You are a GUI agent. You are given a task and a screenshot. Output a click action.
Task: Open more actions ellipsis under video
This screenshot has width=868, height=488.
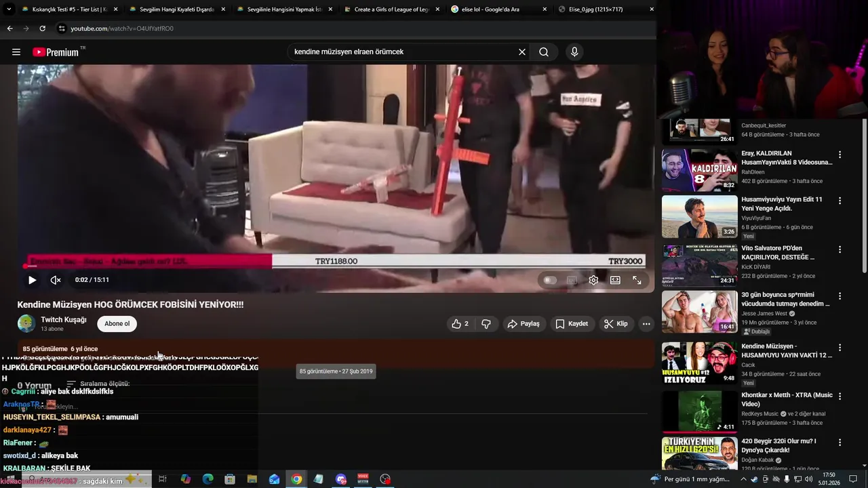click(x=646, y=324)
